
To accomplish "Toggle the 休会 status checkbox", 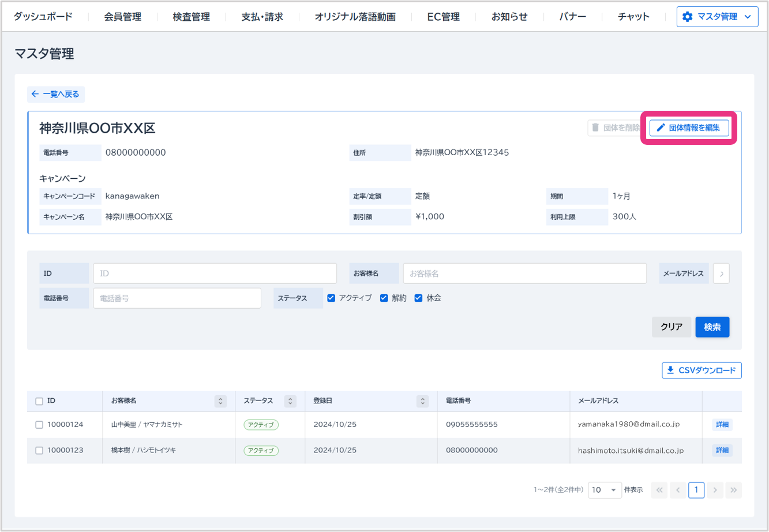I will click(419, 298).
